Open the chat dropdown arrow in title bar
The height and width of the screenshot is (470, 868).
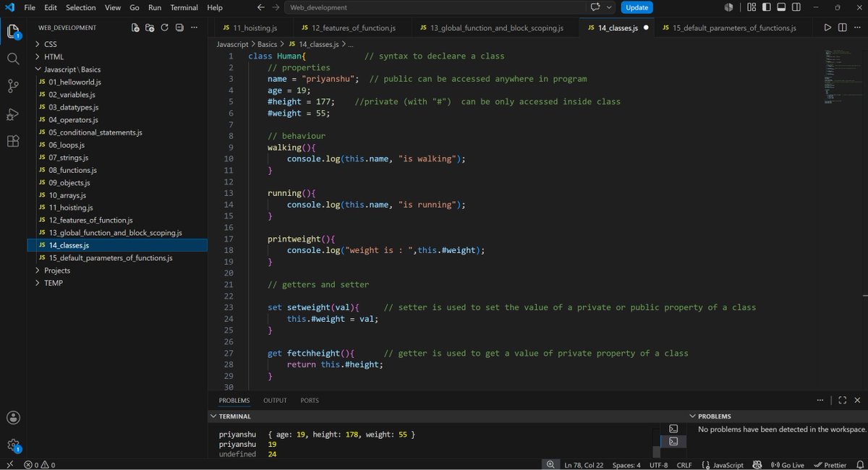tap(608, 7)
